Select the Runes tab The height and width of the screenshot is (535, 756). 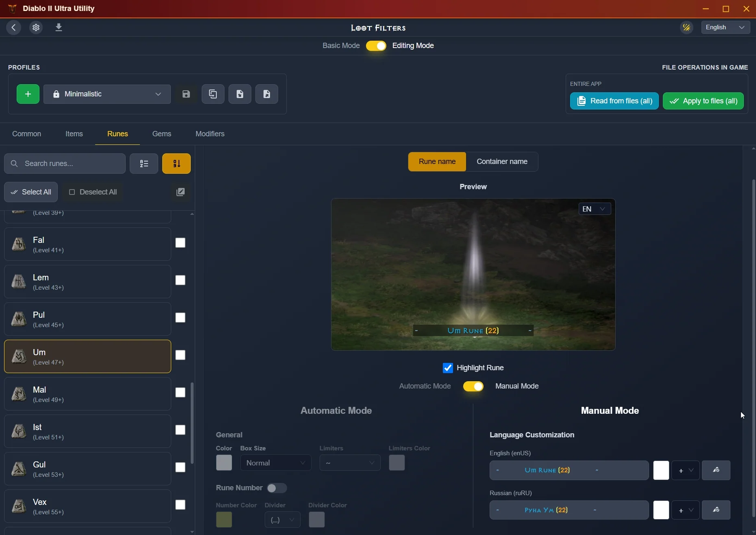[x=118, y=134]
